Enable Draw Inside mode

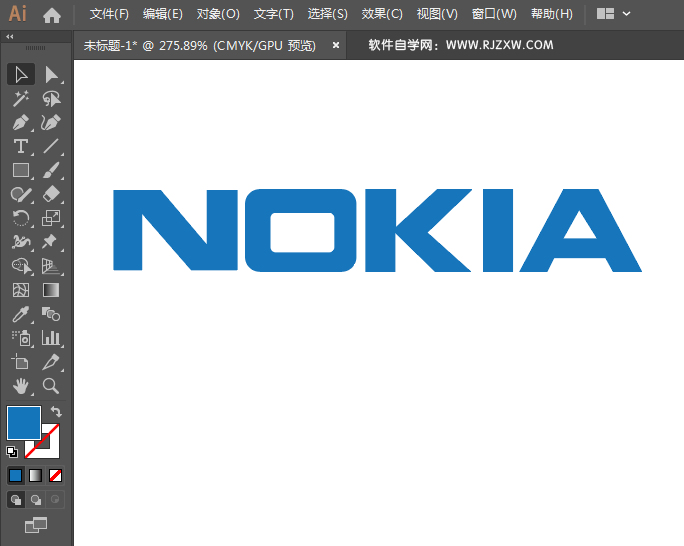point(55,500)
